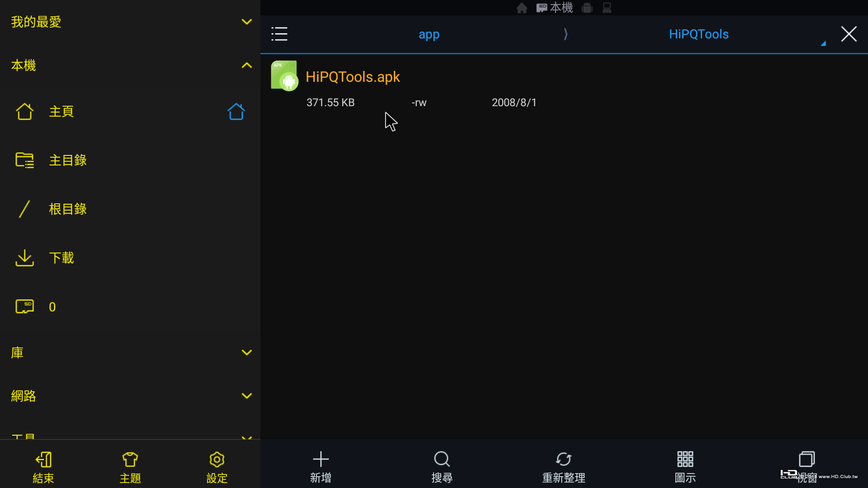Click 結束 exit icon
868x488 pixels.
point(43,460)
